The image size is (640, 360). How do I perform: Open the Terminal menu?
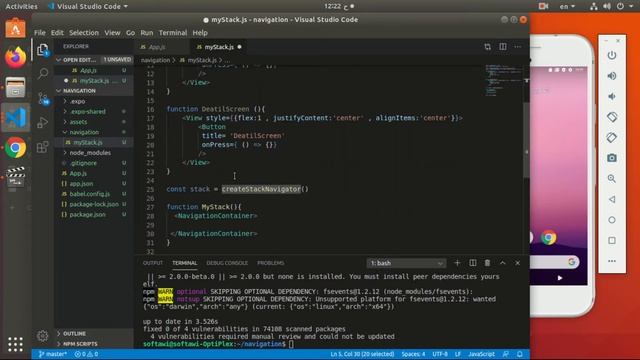tap(173, 33)
